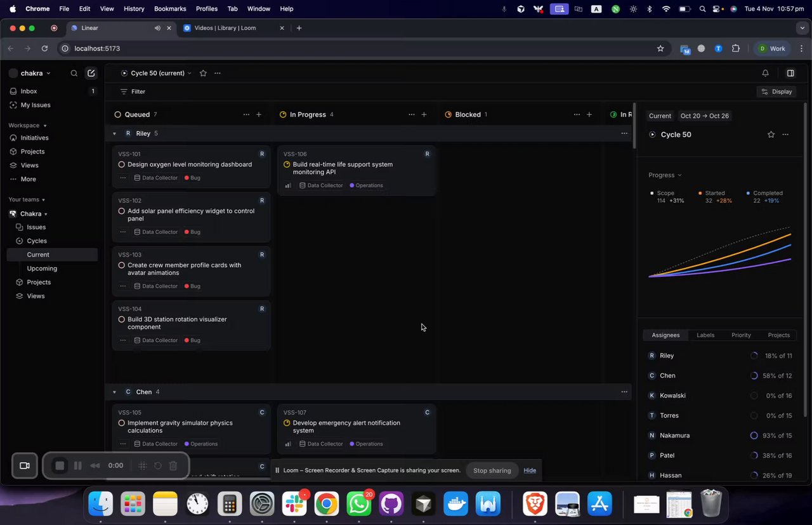Click Data Collector project on VSS-104
This screenshot has height=525, width=812.
[156, 340]
